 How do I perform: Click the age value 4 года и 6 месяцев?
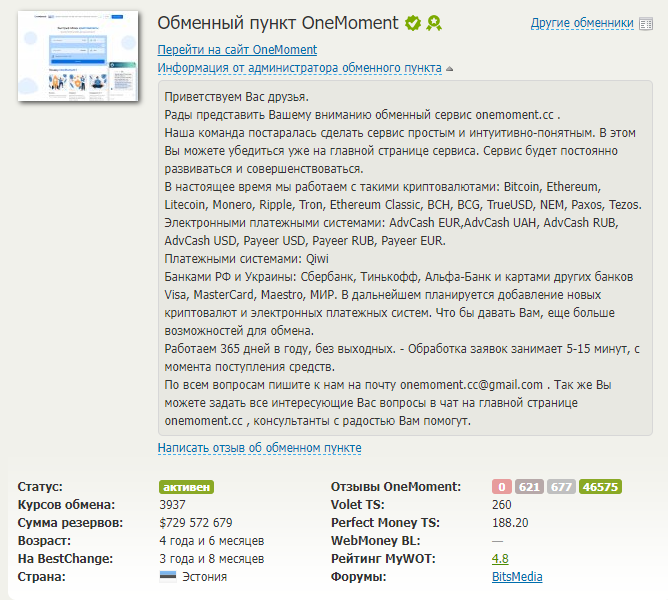coord(212,541)
